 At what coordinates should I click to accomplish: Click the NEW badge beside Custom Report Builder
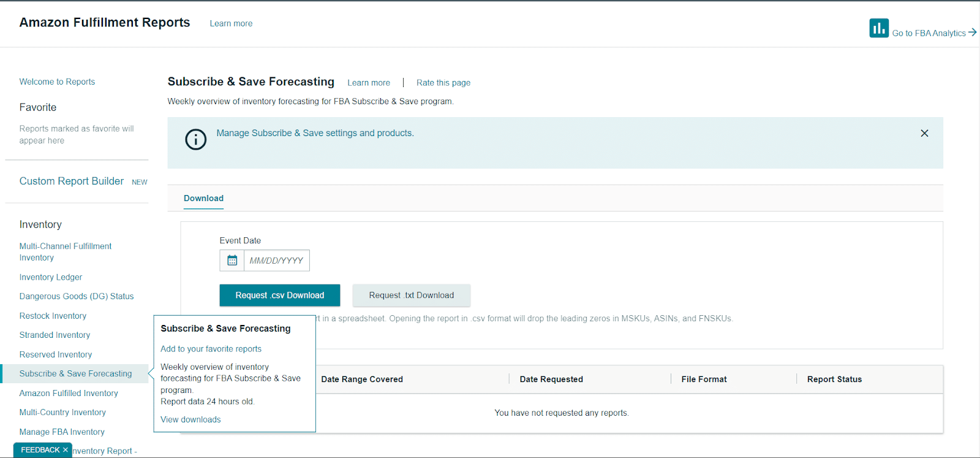pos(140,182)
